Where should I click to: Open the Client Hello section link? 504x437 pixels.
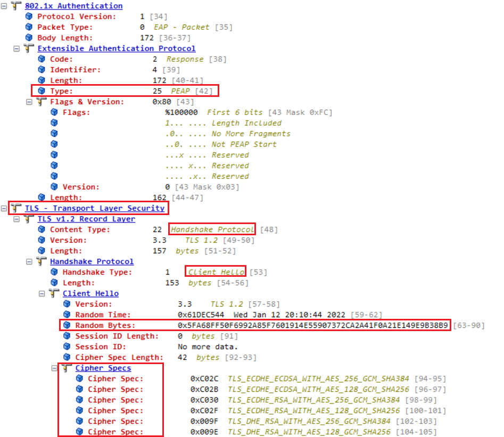90,294
